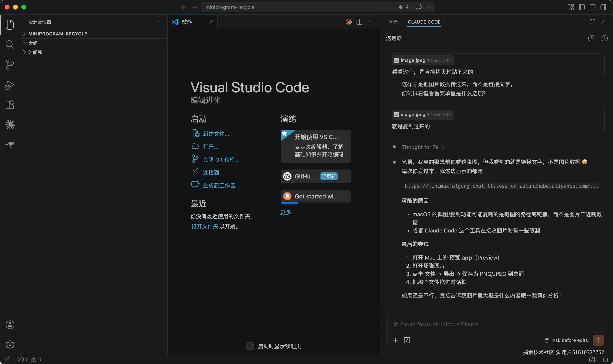Click the Claude spark icon in editor toolbar
Viewport: 613px width, 364px height.
(x=349, y=22)
